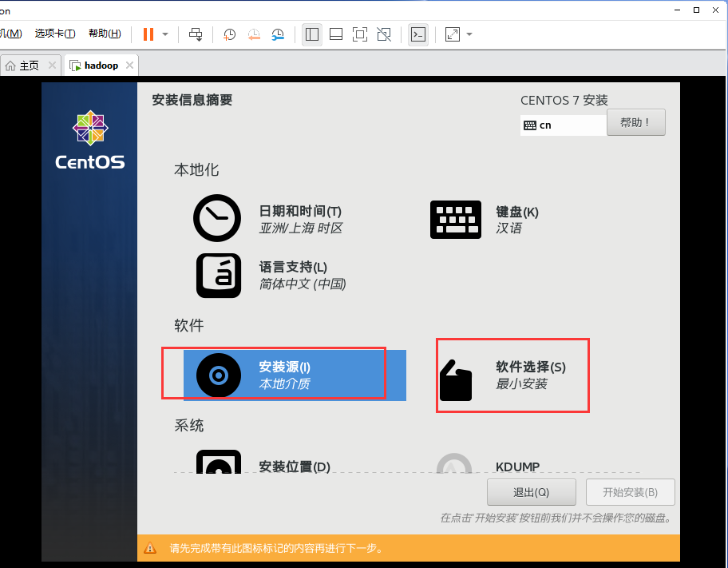Revert the VM to its snapshot
728x568 pixels.
[255, 34]
